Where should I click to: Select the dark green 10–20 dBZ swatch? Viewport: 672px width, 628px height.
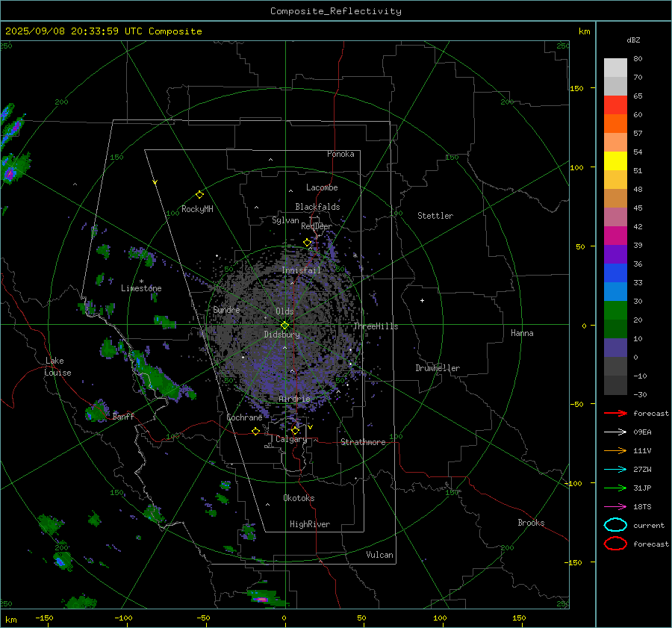(615, 329)
